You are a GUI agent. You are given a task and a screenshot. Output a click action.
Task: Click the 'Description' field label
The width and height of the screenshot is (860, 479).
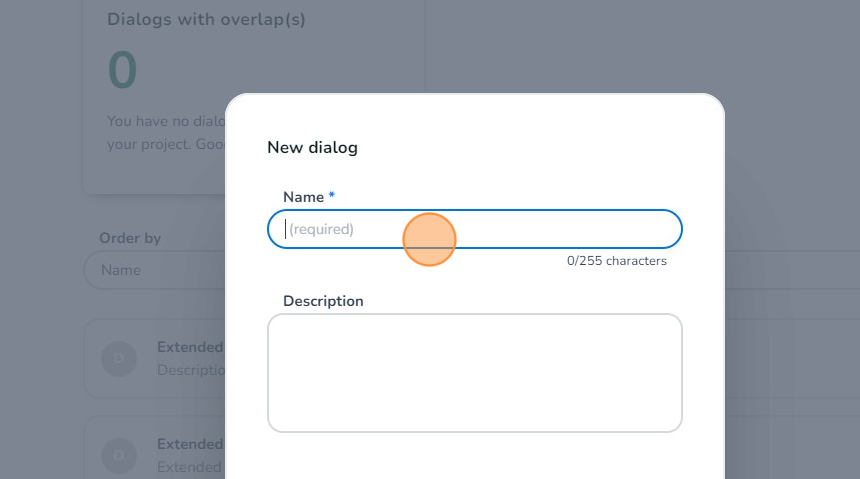tap(323, 301)
